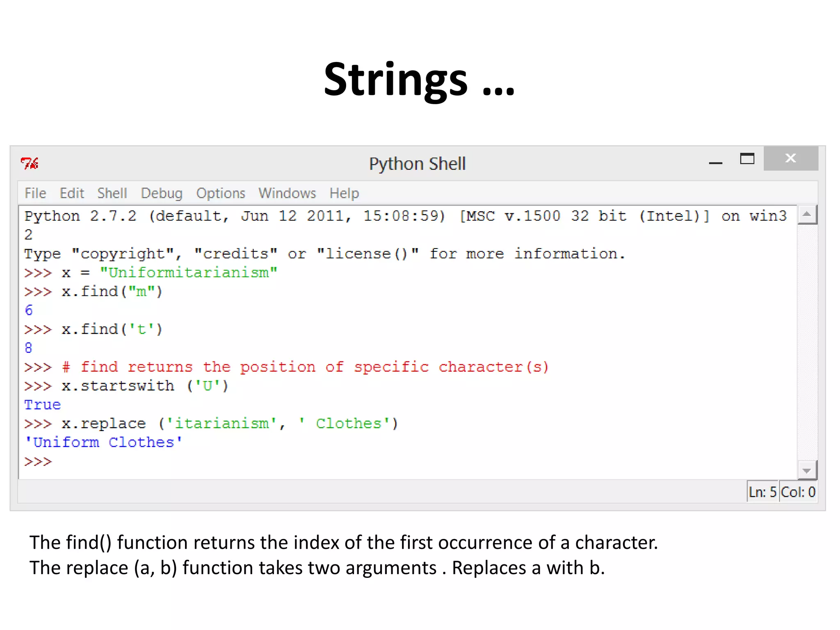Screen dimensions: 840x630
Task: Open the Debug menu
Action: click(x=162, y=193)
